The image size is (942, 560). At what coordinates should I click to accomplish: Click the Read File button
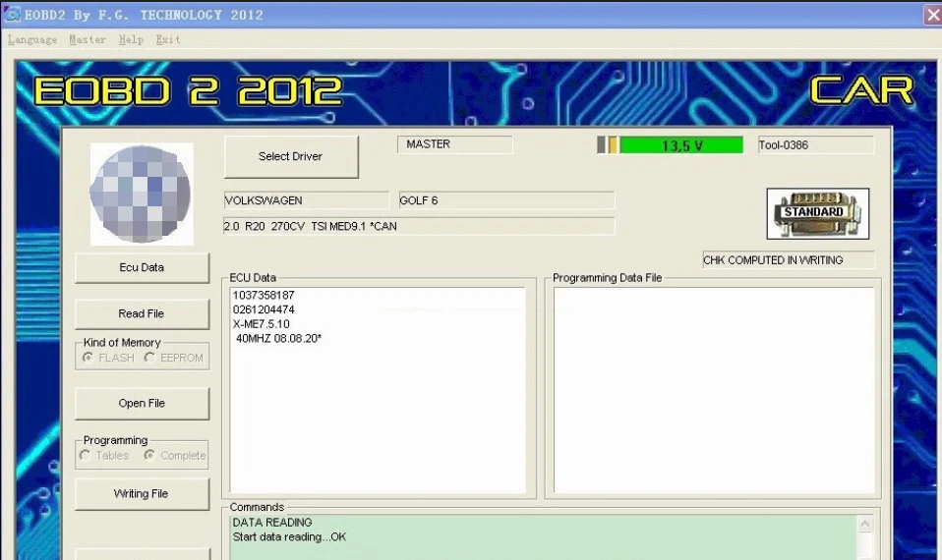142,314
